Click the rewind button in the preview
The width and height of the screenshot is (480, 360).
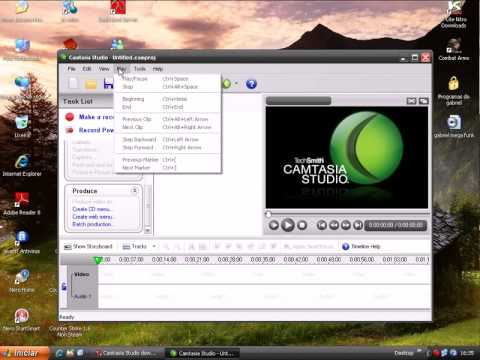(334, 225)
